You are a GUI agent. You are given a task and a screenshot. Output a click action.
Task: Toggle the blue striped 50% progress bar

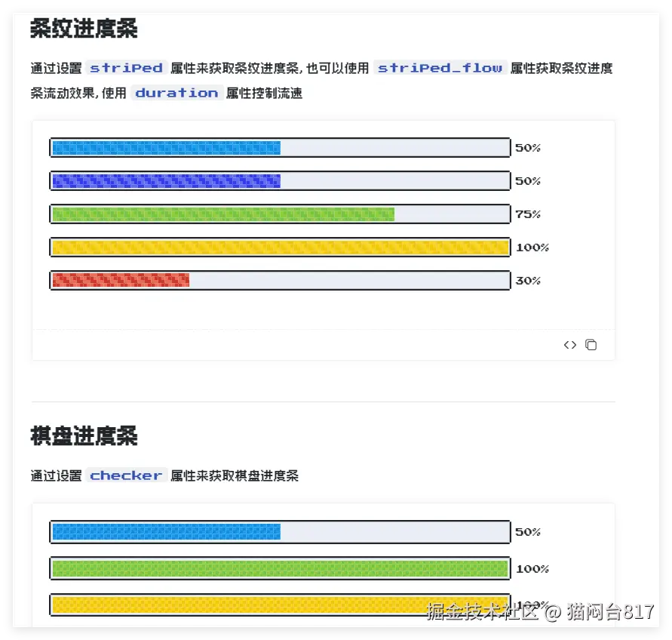point(164,147)
